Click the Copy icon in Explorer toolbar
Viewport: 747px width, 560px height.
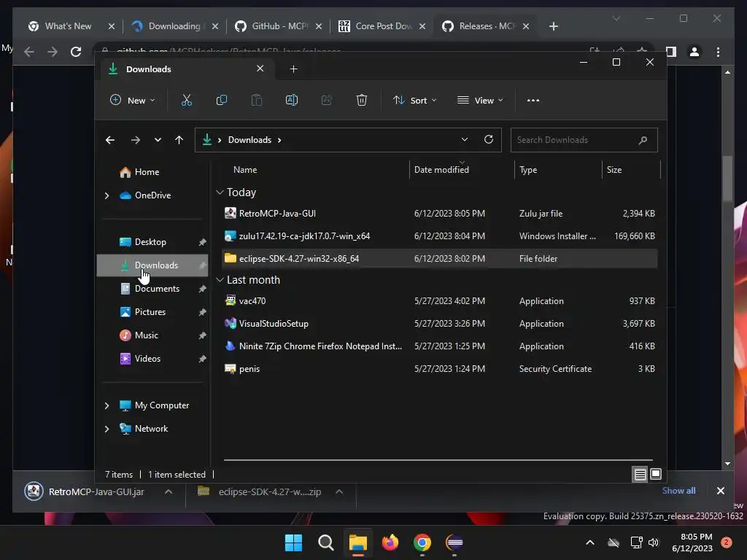222,100
